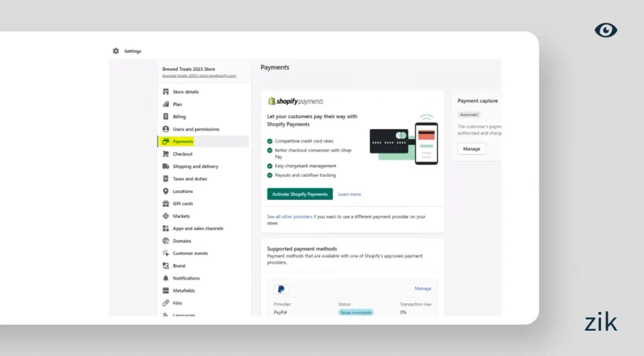Screen dimensions: 644x356
Task: Click the Shipping and delivery truck icon
Action: coord(166,167)
